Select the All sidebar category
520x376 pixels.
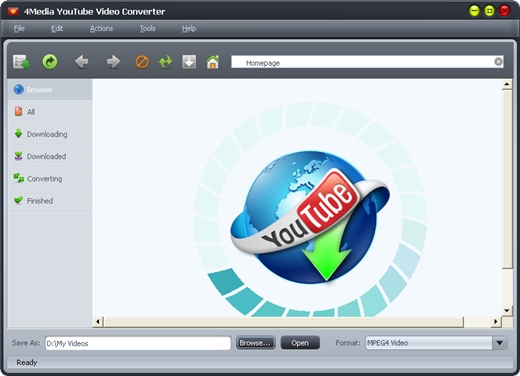50,112
